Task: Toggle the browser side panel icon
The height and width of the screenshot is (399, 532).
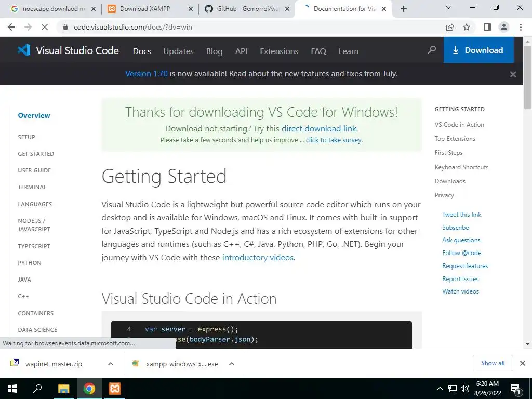Action: tap(487, 27)
